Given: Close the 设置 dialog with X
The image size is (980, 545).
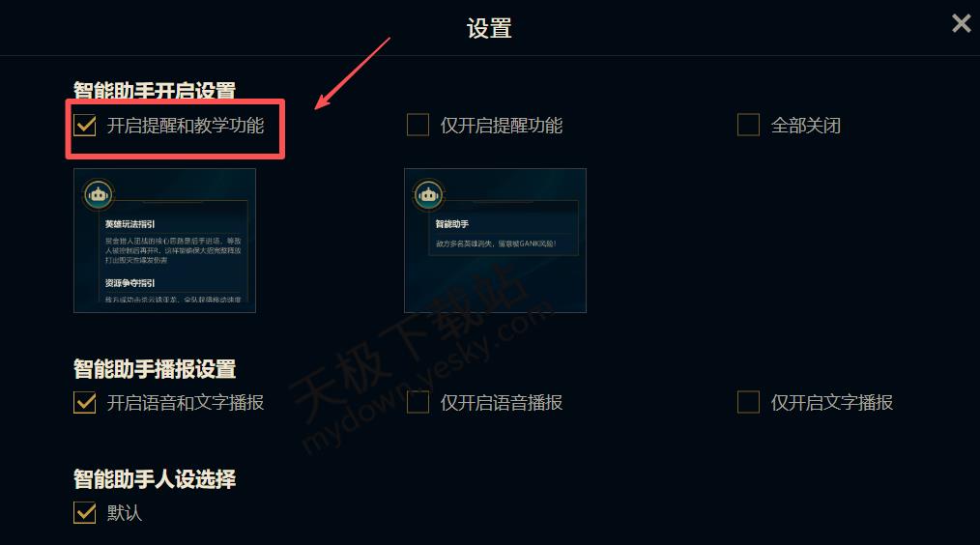Looking at the screenshot, I should (962, 24).
